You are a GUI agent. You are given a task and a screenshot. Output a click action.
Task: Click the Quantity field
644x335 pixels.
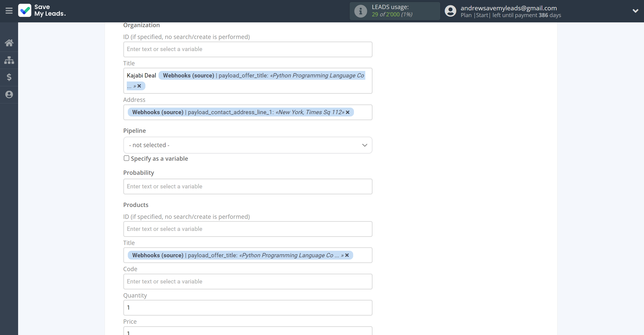point(248,308)
